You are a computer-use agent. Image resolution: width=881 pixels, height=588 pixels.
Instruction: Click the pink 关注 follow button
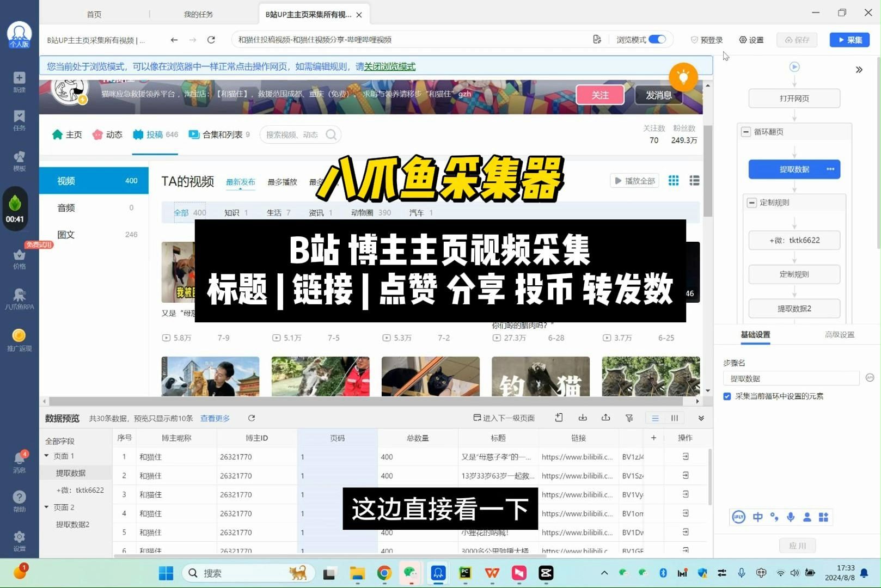click(600, 95)
